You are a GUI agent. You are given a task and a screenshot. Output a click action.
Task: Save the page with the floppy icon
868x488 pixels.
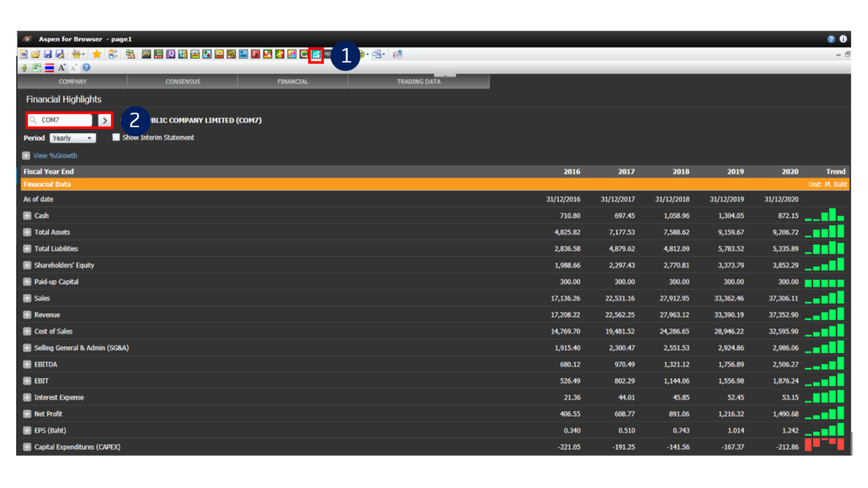[x=48, y=55]
